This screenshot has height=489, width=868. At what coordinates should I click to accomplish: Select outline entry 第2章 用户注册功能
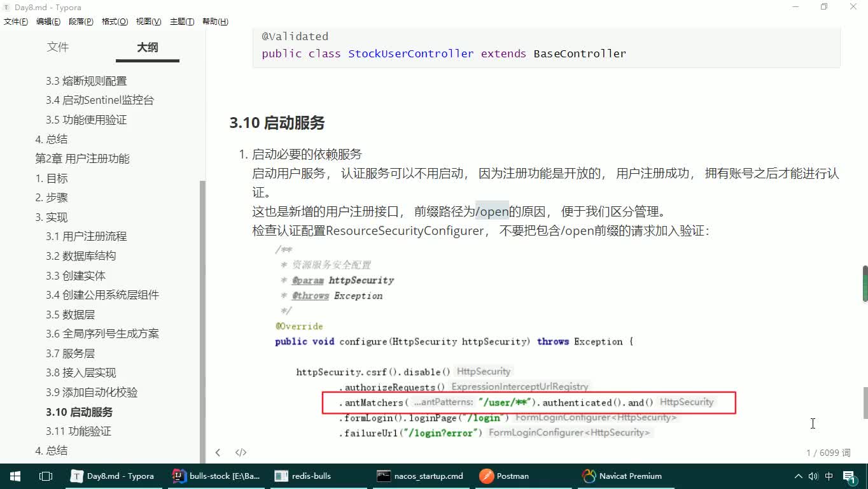tap(82, 159)
